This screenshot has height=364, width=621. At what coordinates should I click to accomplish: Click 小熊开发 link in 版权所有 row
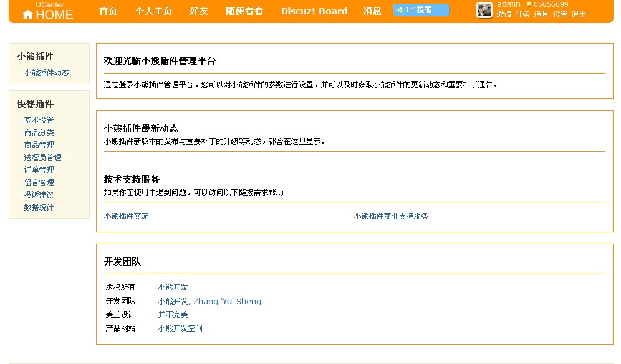[173, 287]
